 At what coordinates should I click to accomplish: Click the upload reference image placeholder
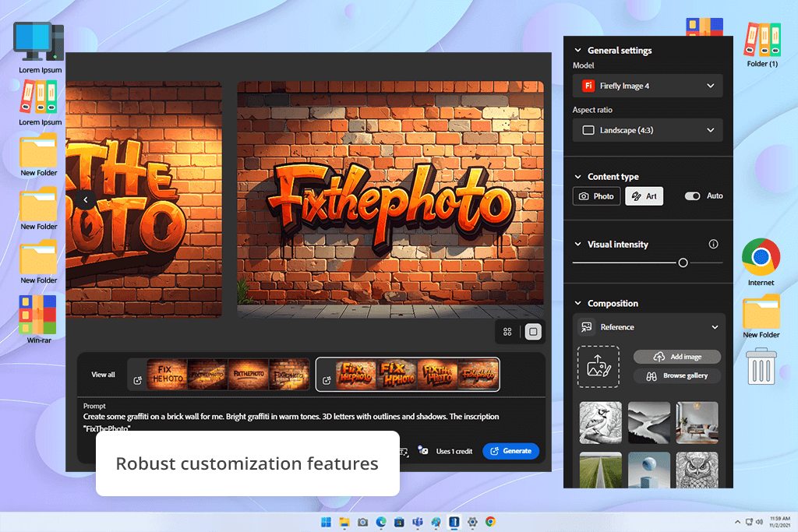click(598, 366)
